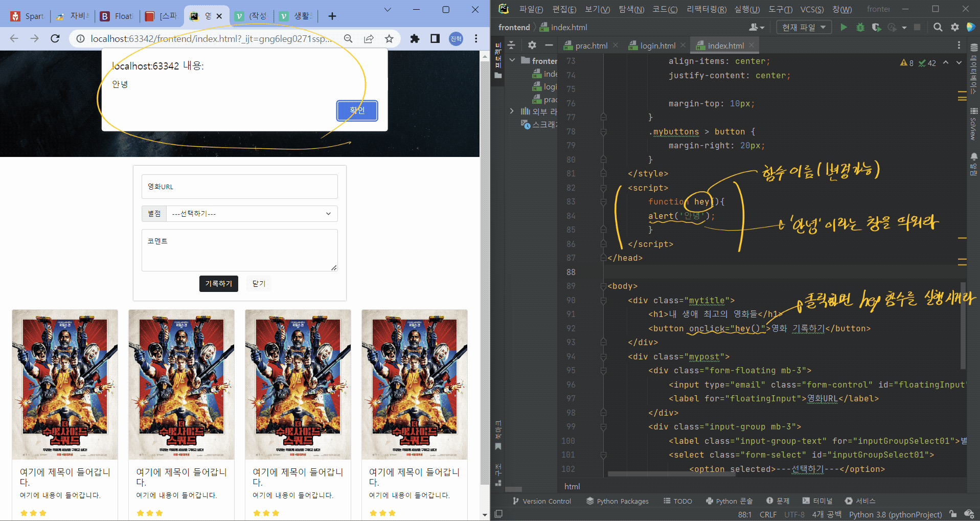Click the 확인 button in the alert dialog
This screenshot has height=521, width=980.
357,110
